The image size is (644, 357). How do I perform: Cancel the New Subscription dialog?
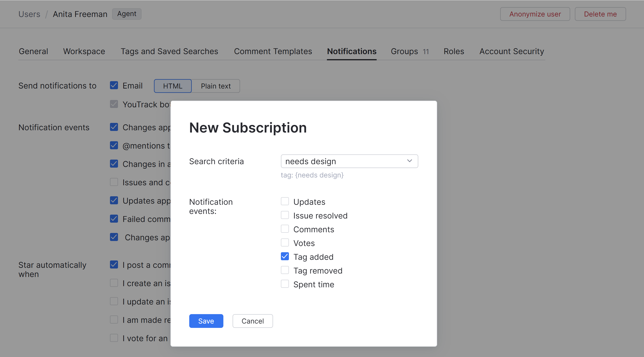click(252, 321)
